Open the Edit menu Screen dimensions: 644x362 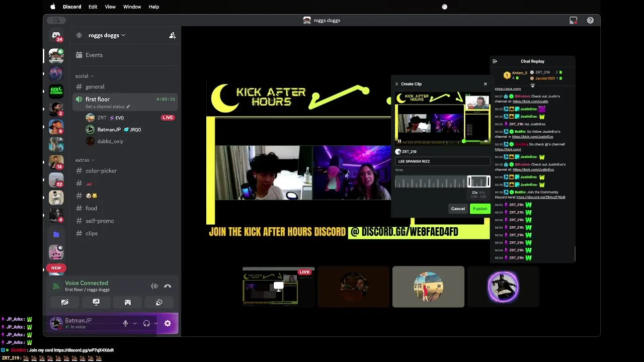[93, 7]
